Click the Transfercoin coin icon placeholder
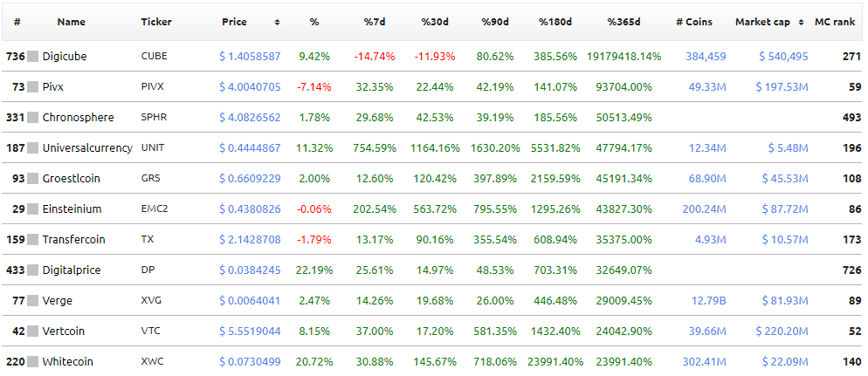The height and width of the screenshot is (376, 868). (32, 239)
